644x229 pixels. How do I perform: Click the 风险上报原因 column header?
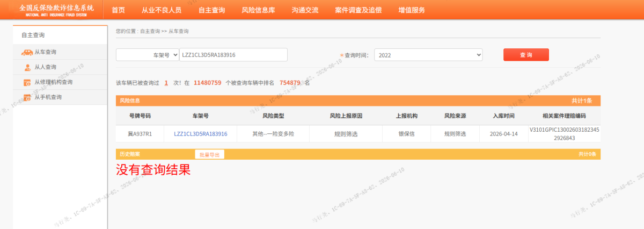[346, 116]
